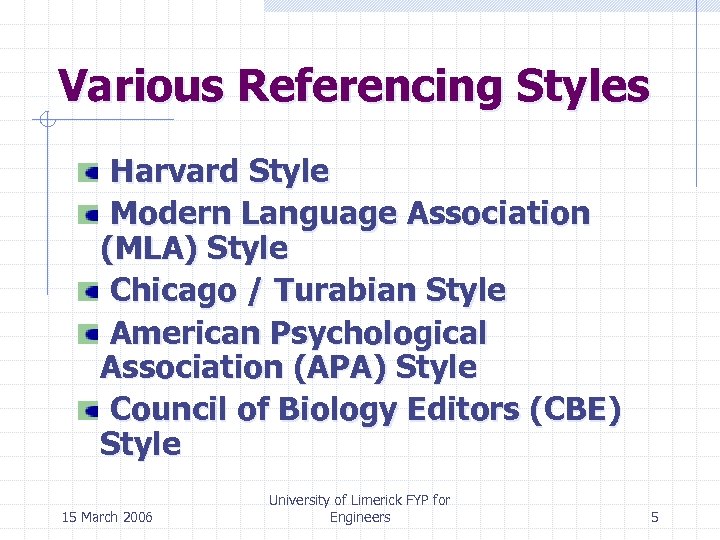Click the bullet marker beside Council of Biology Editors
720x540 pixels.
click(x=88, y=411)
